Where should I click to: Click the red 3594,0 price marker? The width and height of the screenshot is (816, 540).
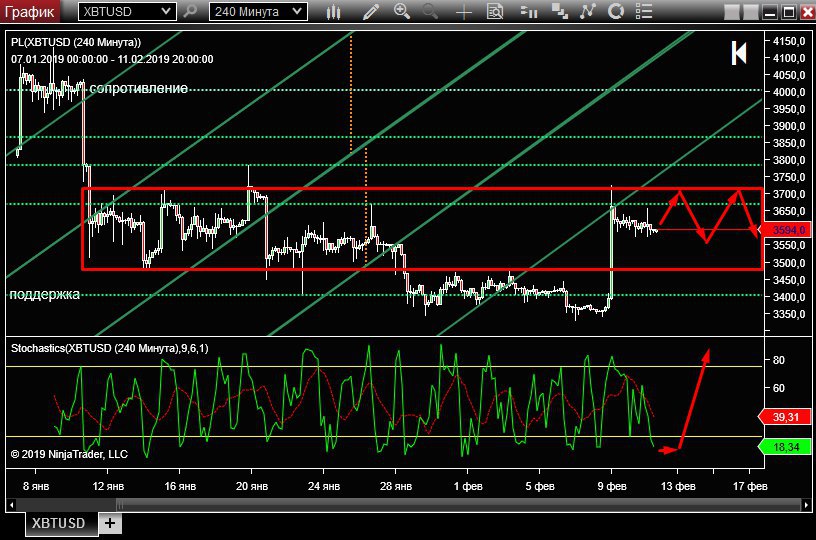tap(785, 229)
